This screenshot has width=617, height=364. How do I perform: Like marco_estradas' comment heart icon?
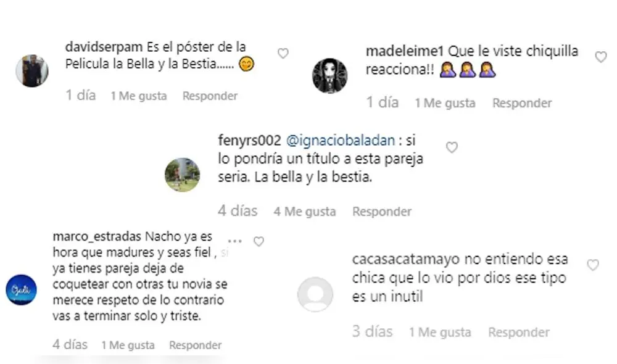click(x=260, y=242)
